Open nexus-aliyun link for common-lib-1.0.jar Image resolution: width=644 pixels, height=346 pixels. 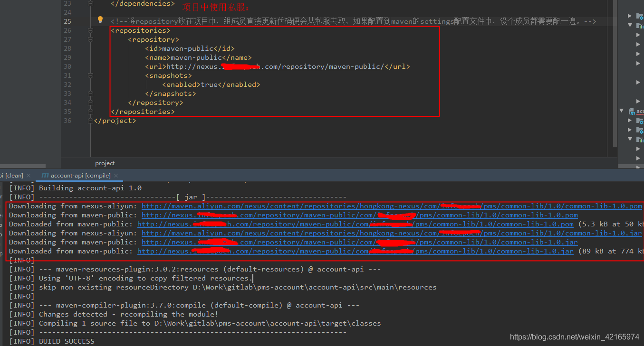(x=392, y=233)
